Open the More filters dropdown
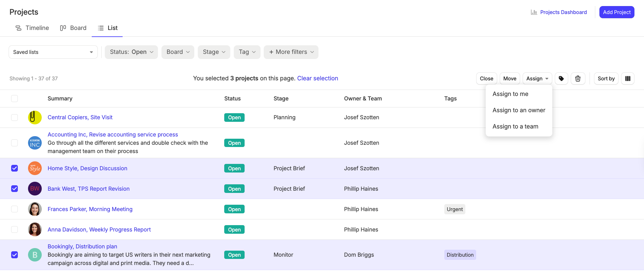Image resolution: width=644 pixels, height=272 pixels. point(291,52)
